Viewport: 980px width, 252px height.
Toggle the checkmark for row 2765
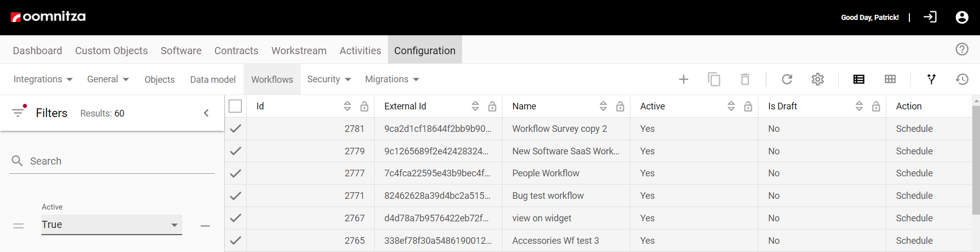click(x=235, y=240)
